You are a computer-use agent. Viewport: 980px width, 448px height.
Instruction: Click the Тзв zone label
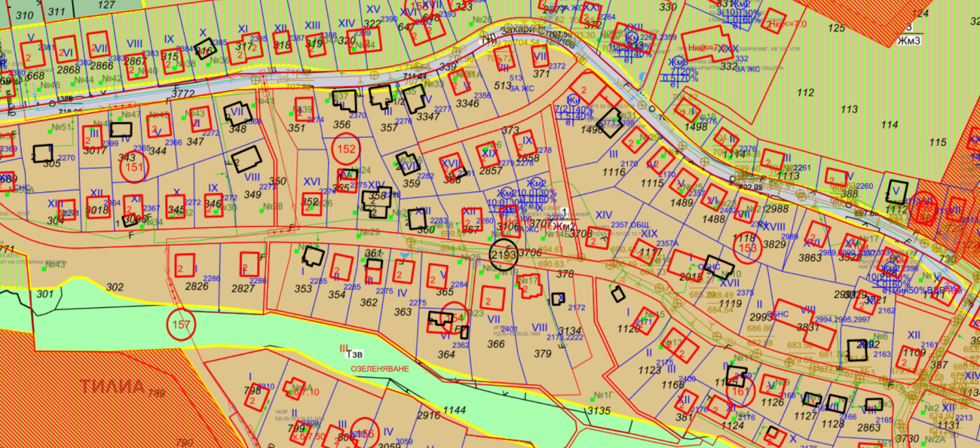(x=355, y=354)
